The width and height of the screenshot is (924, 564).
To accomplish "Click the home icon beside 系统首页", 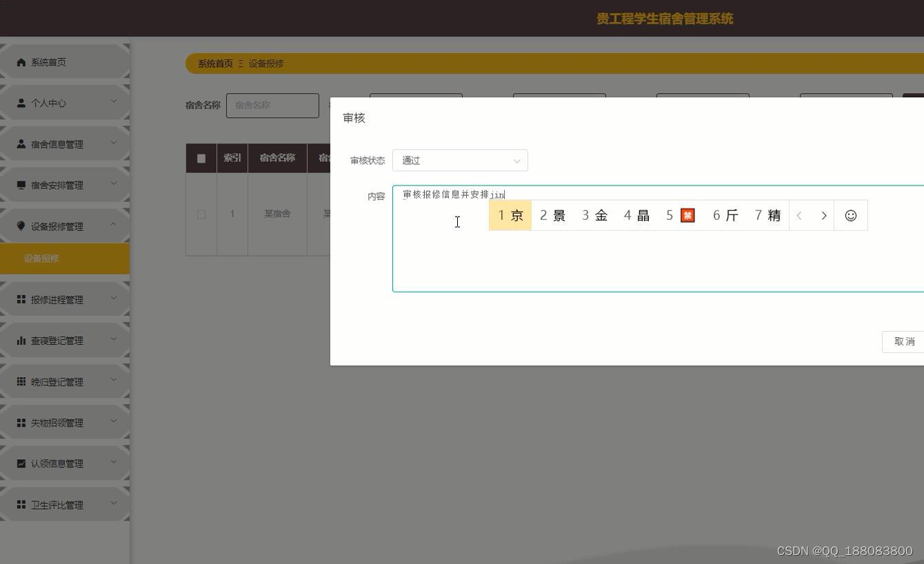I will pyautogui.click(x=21, y=62).
